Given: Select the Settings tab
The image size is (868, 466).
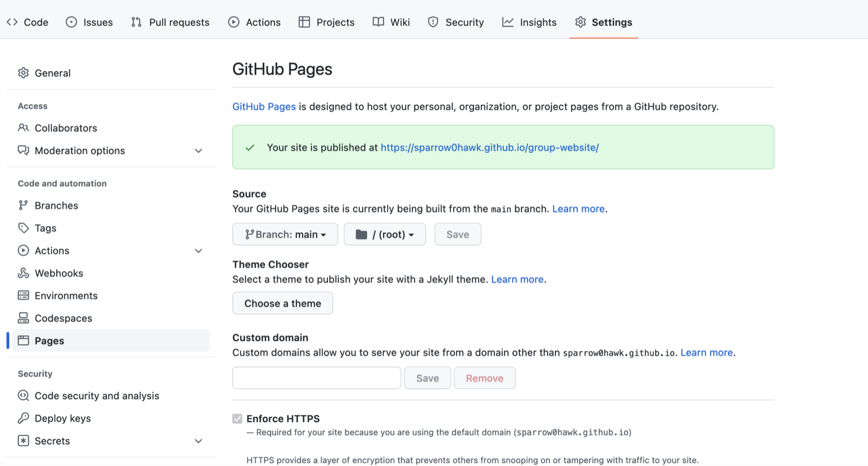Looking at the screenshot, I should (x=604, y=22).
